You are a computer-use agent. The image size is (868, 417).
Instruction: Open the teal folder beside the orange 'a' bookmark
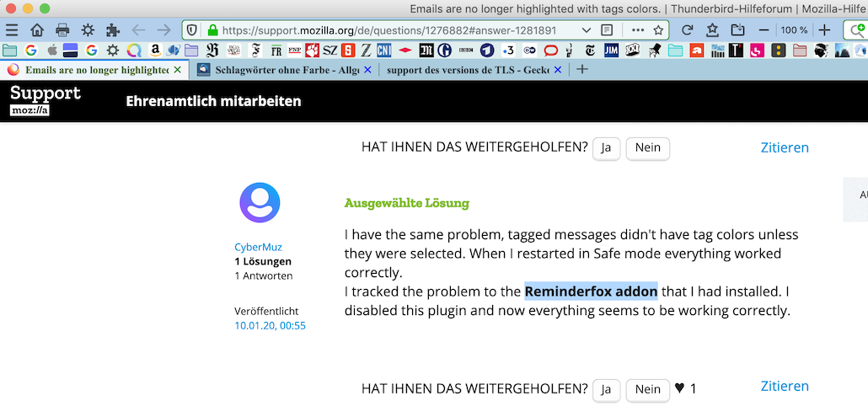[x=675, y=51]
